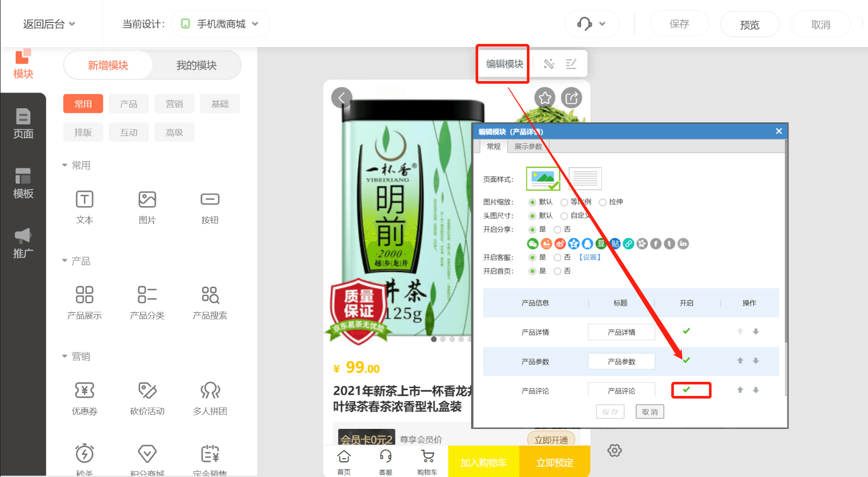The image size is (868, 477).
Task: Click the star favorite icon on preview
Action: click(545, 97)
